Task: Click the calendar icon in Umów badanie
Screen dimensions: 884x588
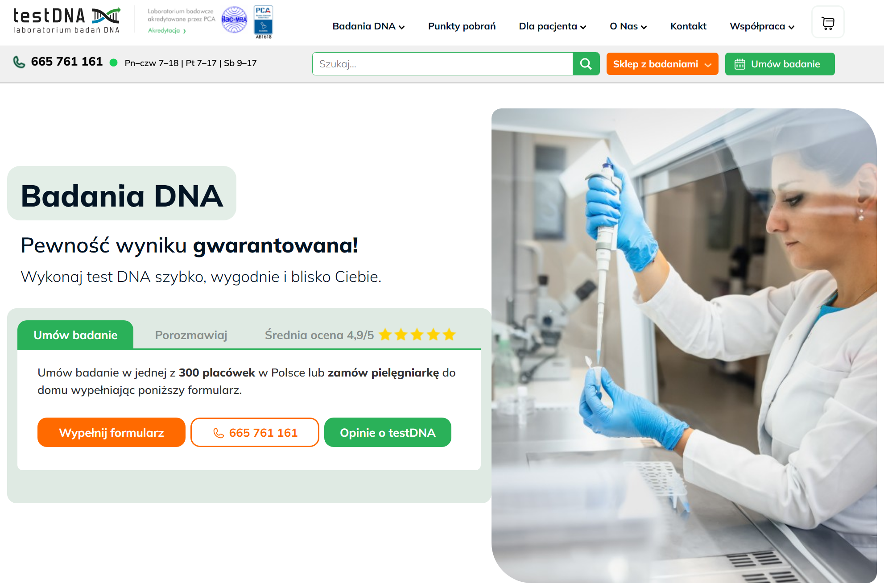Action: 739,64
